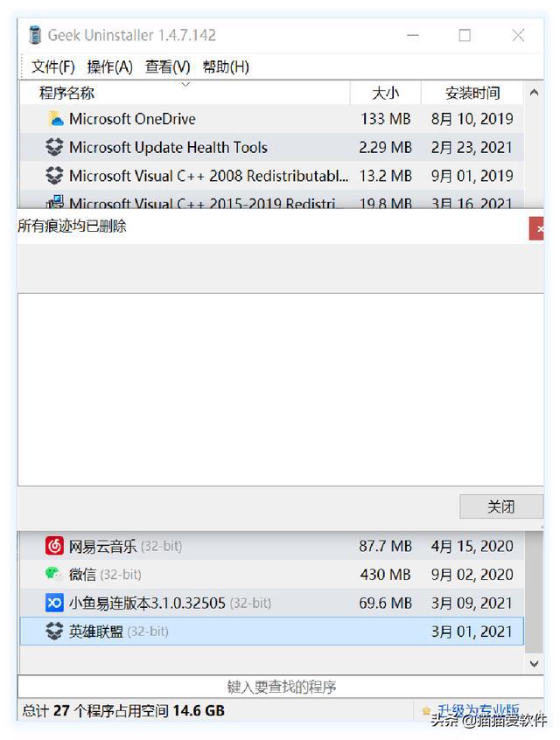560x740 pixels.
Task: Select the 网易云音乐 app icon
Action: (55, 545)
